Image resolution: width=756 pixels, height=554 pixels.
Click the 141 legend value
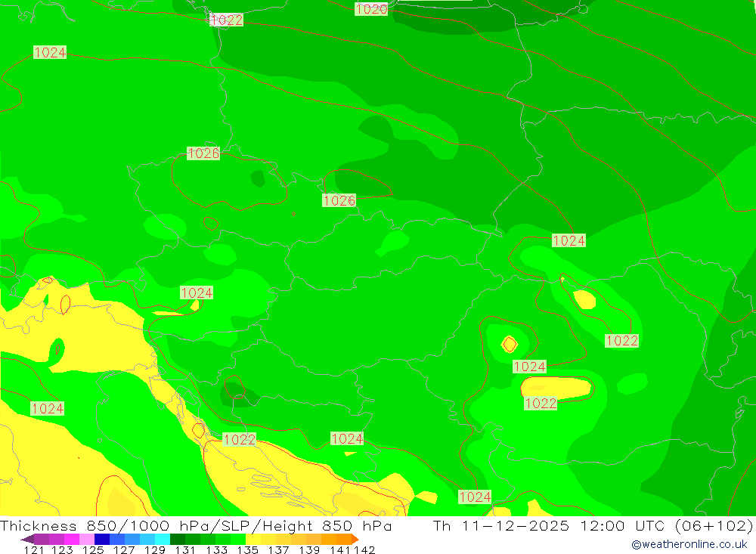click(340, 549)
